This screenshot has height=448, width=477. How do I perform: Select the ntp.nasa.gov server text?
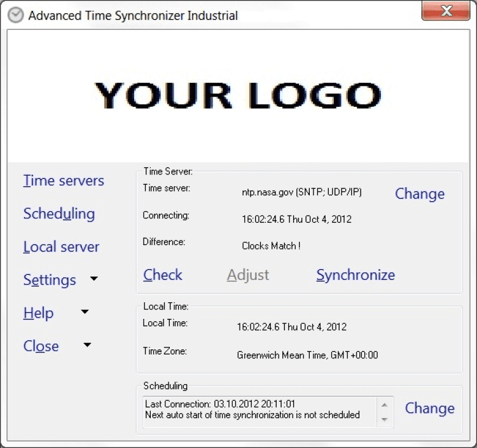tap(301, 192)
